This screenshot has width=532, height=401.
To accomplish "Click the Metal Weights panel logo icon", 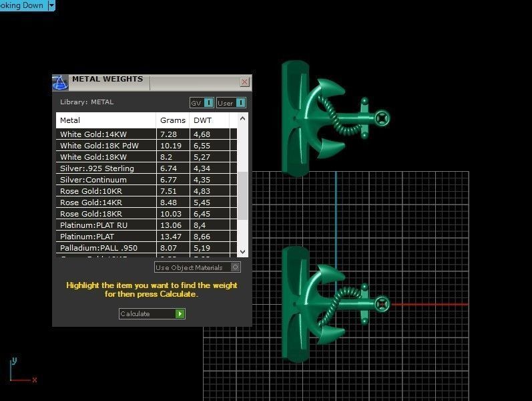I will (60, 83).
